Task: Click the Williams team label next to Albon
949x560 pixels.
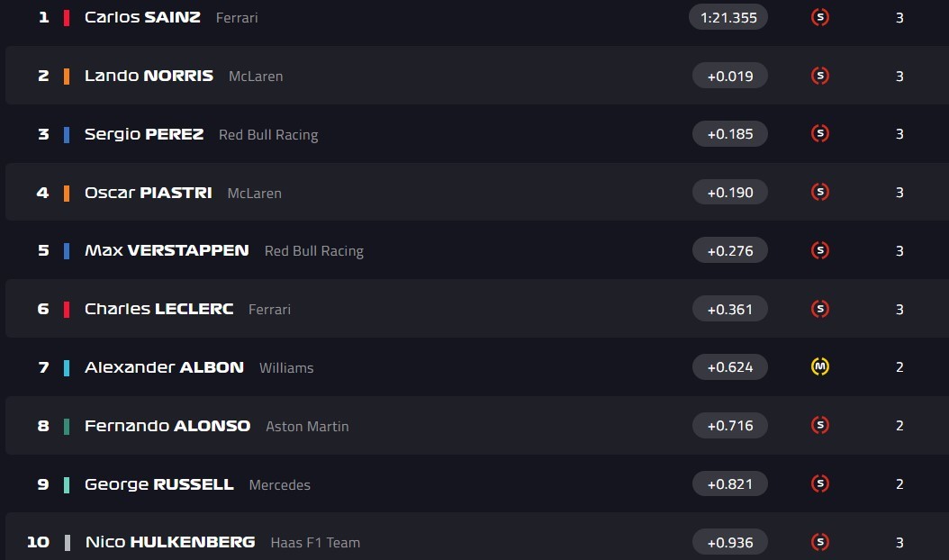Action: point(286,367)
